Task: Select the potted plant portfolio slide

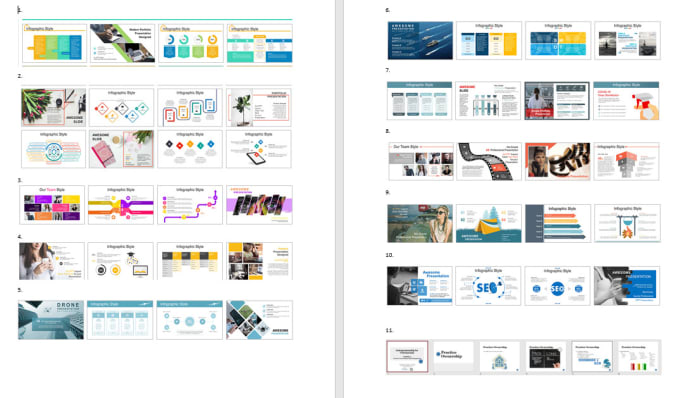Action: click(259, 108)
